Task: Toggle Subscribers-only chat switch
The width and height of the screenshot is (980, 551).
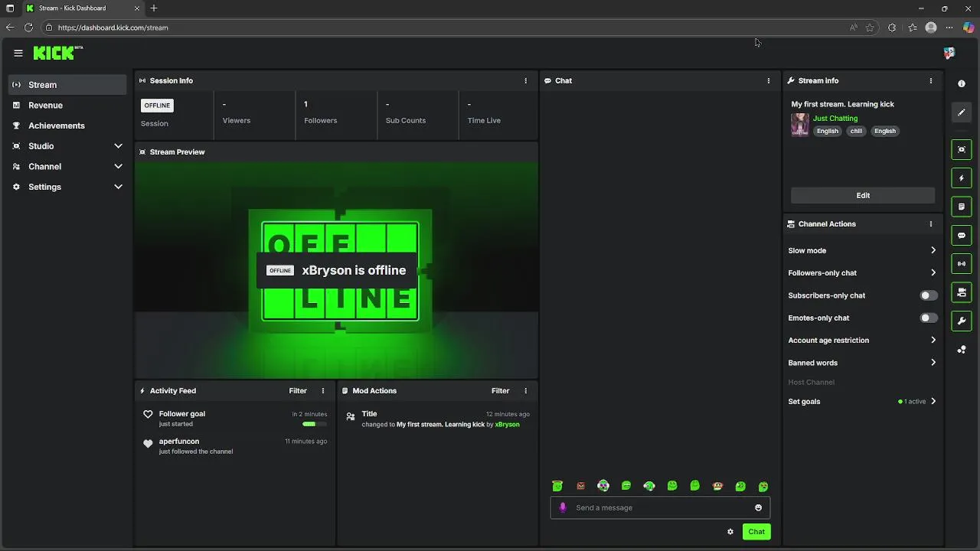Action: point(928,295)
